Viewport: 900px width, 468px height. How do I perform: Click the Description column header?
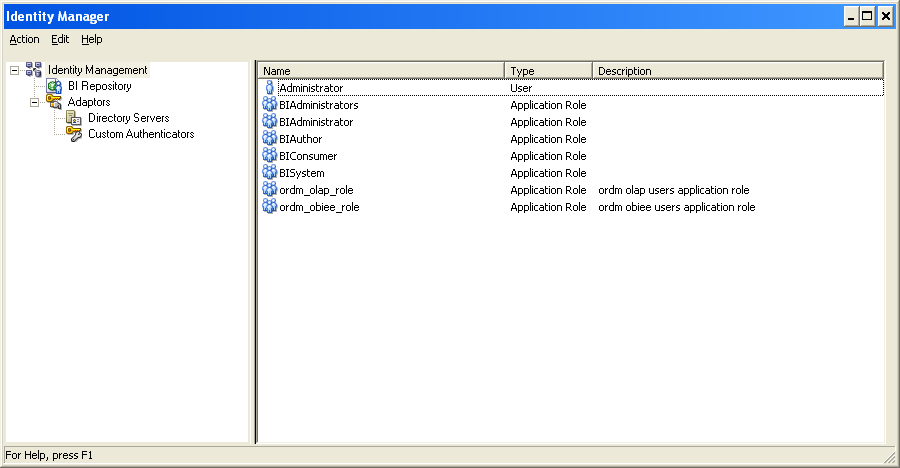coord(738,71)
